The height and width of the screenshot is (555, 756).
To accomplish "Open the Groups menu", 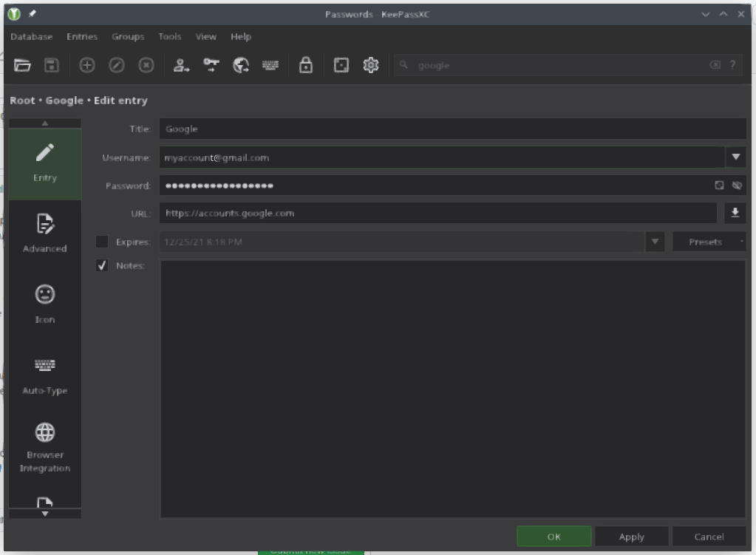I will pyautogui.click(x=128, y=37).
